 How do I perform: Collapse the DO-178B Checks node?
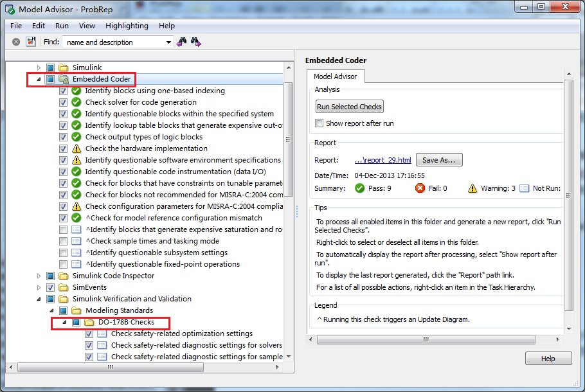(x=64, y=322)
